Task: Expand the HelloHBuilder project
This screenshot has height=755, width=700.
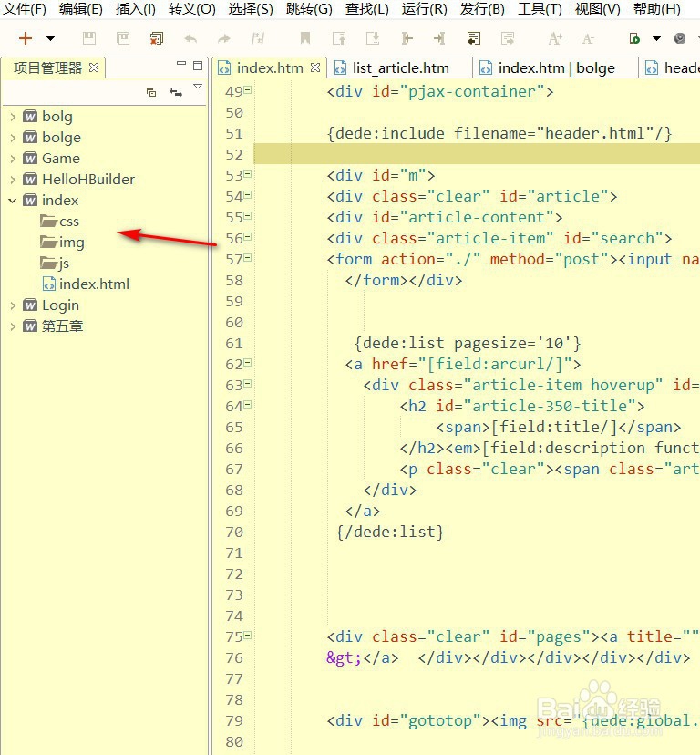Action: 13,180
